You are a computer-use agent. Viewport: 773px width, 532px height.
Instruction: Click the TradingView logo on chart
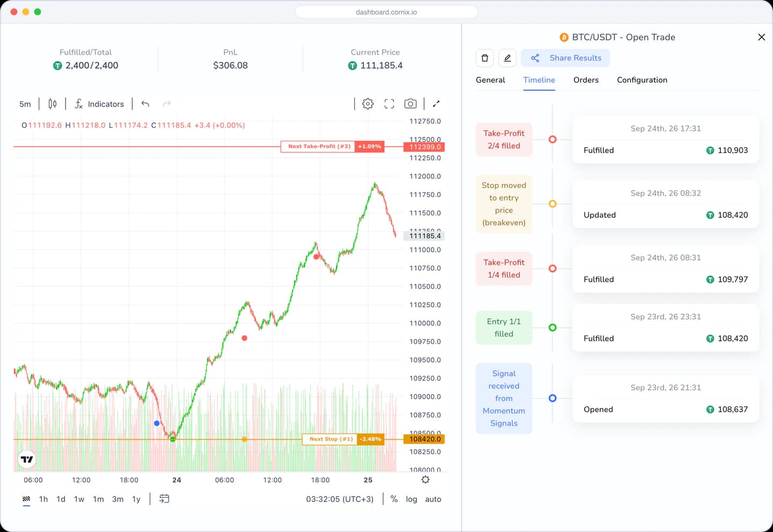[x=27, y=459]
